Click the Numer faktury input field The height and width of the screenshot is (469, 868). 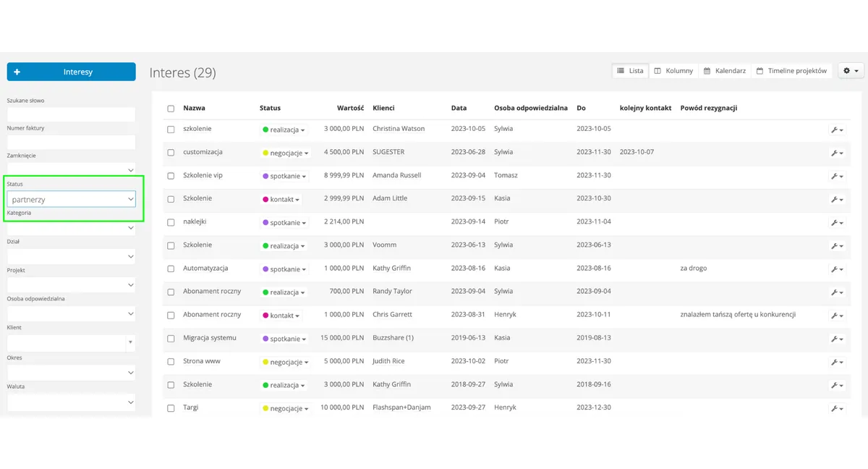72,142
